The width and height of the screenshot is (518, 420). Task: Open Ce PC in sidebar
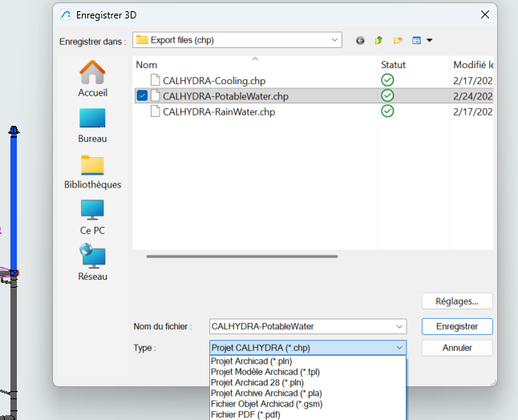92,217
